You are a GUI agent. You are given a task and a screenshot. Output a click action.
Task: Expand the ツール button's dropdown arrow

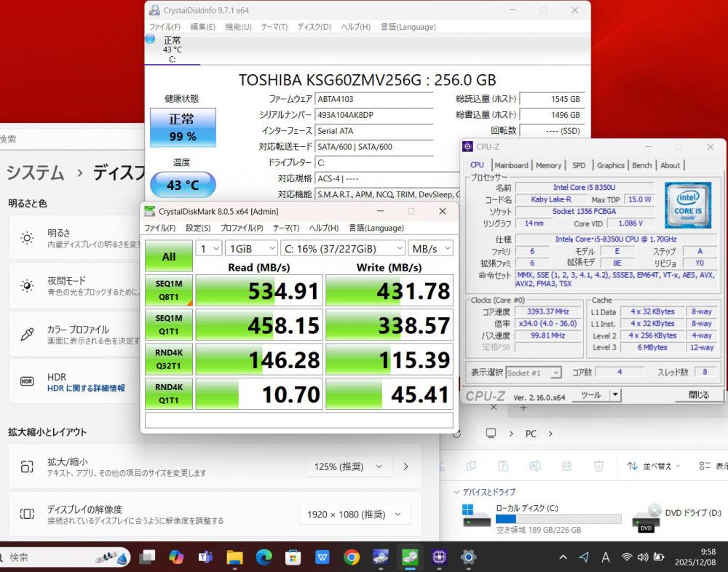(614, 395)
